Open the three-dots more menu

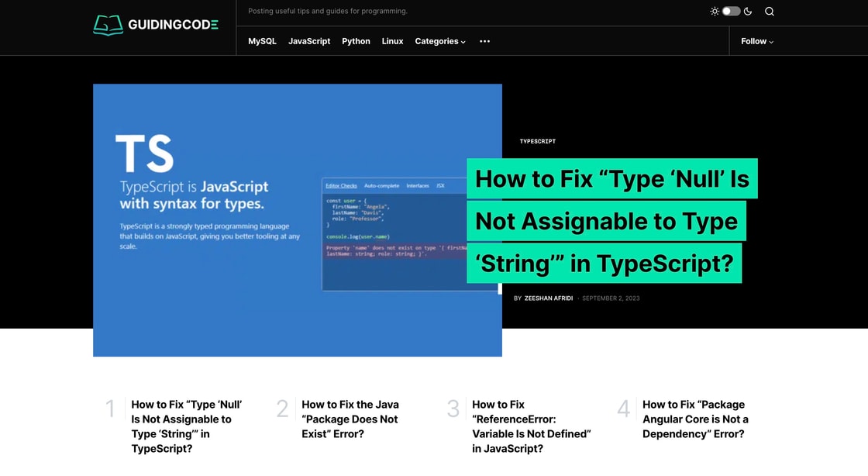coord(484,41)
